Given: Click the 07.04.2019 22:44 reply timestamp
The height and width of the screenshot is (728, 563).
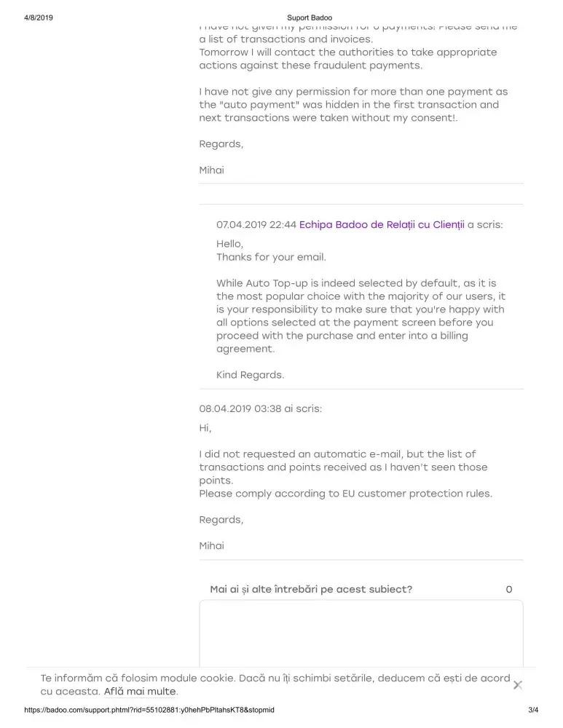Looking at the screenshot, I should click(256, 225).
